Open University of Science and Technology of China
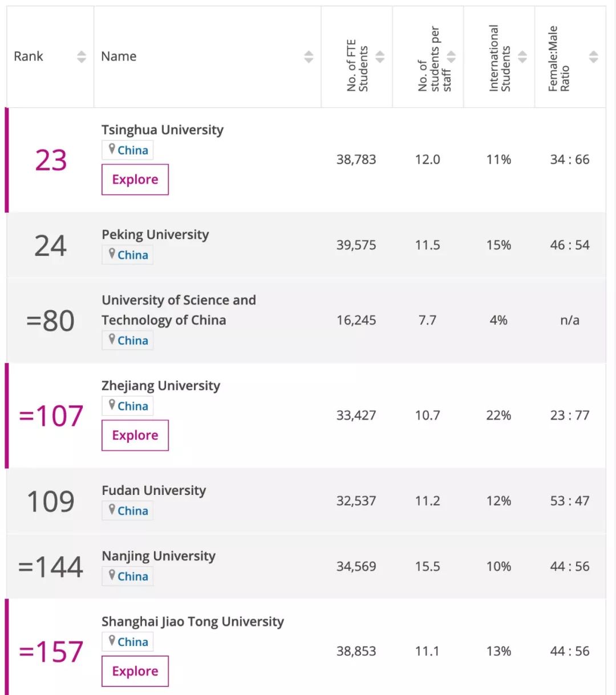 pos(179,310)
